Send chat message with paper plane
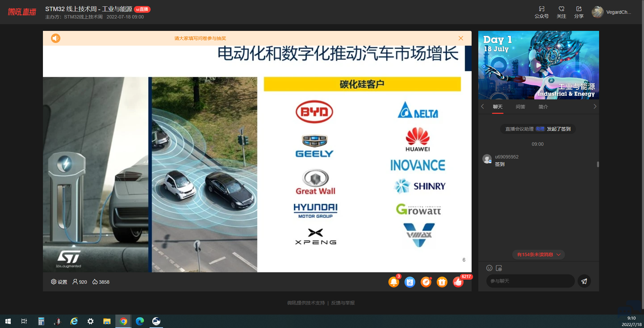The width and height of the screenshot is (644, 328). 584,281
